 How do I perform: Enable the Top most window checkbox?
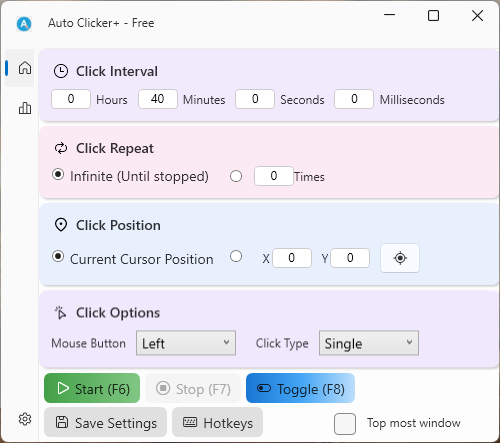(345, 424)
